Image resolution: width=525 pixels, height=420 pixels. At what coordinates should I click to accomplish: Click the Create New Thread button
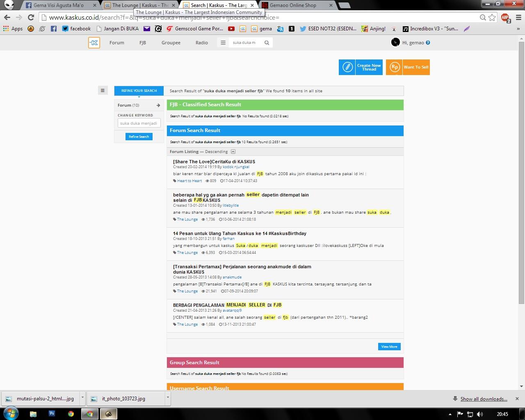click(361, 67)
